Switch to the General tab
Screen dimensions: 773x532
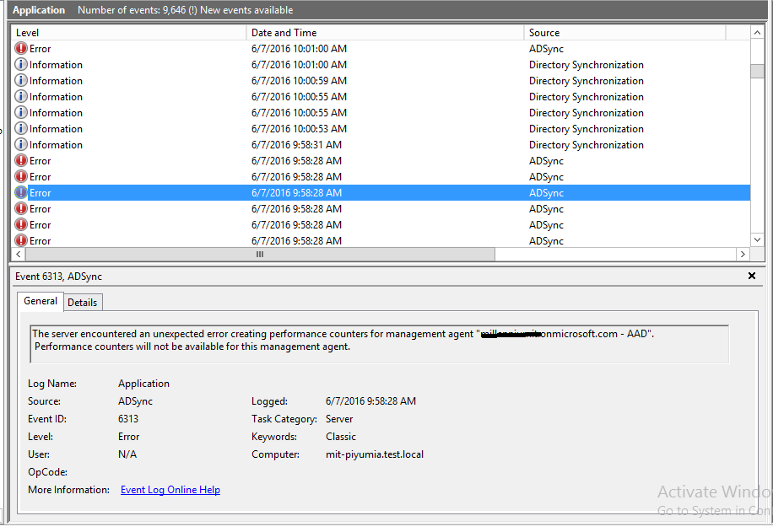[x=41, y=301]
